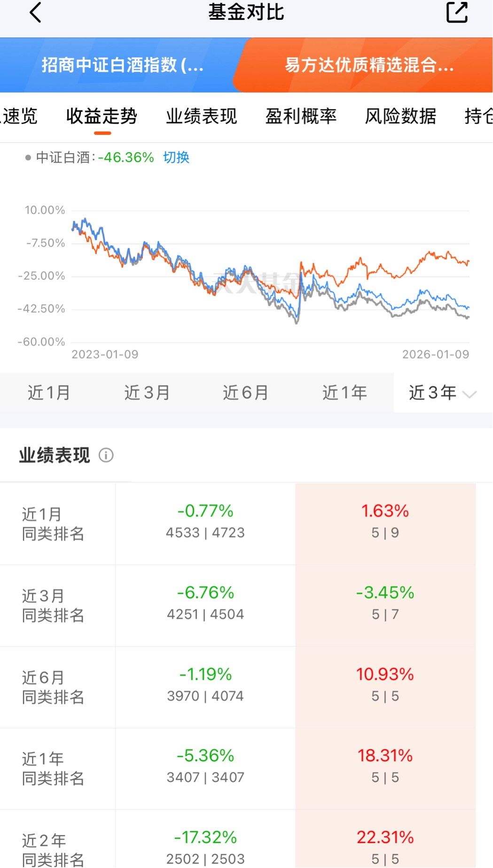
Task: Switch to the 业绩表现 tab
Action: click(x=201, y=116)
